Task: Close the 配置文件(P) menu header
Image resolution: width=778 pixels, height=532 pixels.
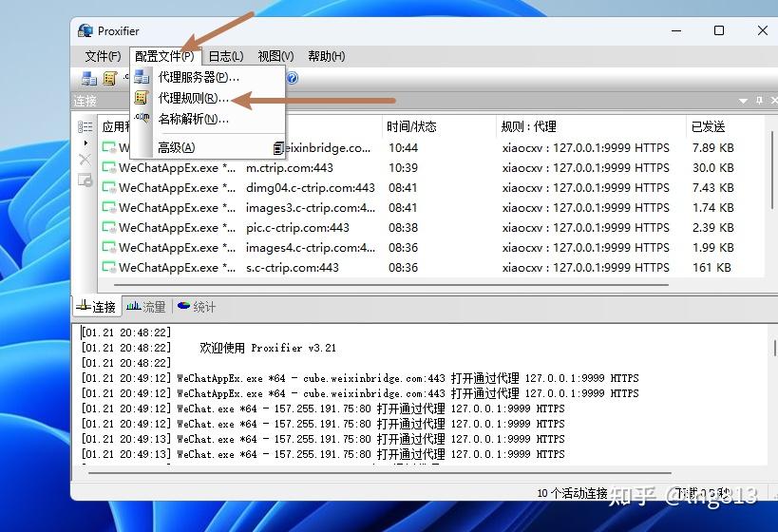Action: tap(164, 56)
